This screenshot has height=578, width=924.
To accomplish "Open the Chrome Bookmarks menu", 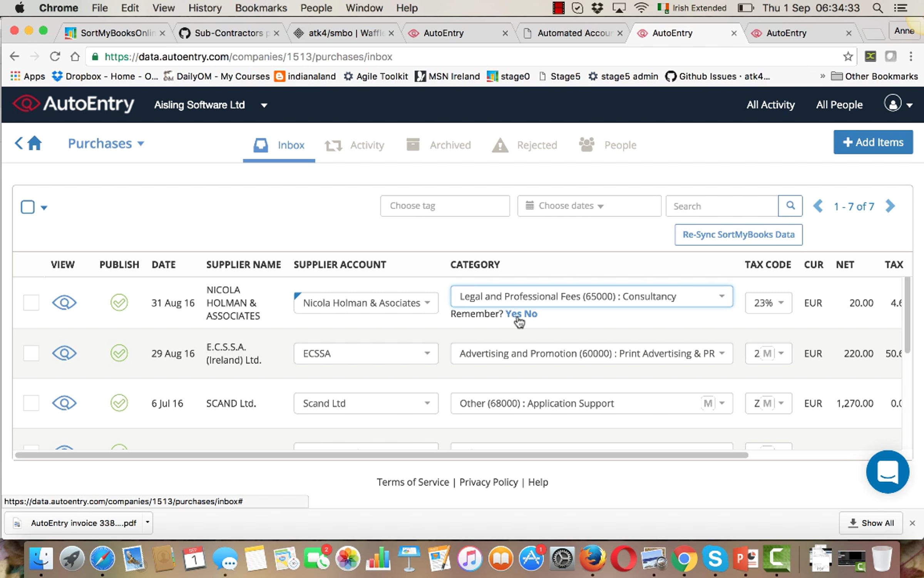I will tap(261, 8).
